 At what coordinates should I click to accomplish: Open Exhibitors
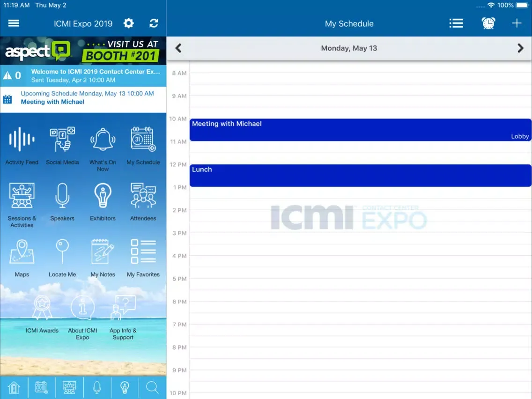(x=103, y=202)
